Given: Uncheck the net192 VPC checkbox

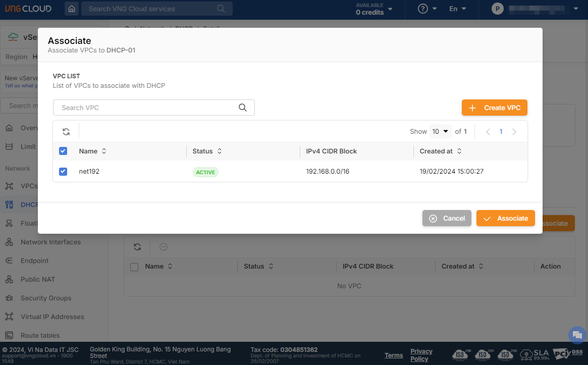Looking at the screenshot, I should 63,172.
